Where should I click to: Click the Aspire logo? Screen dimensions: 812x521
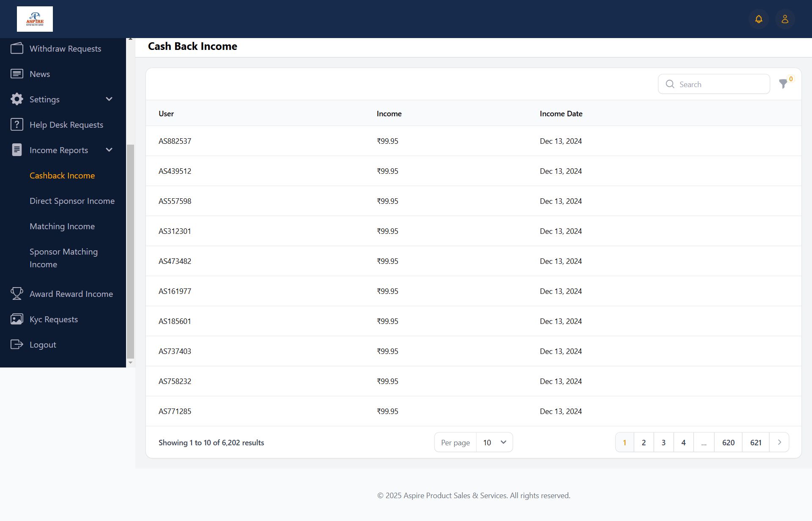tap(35, 19)
